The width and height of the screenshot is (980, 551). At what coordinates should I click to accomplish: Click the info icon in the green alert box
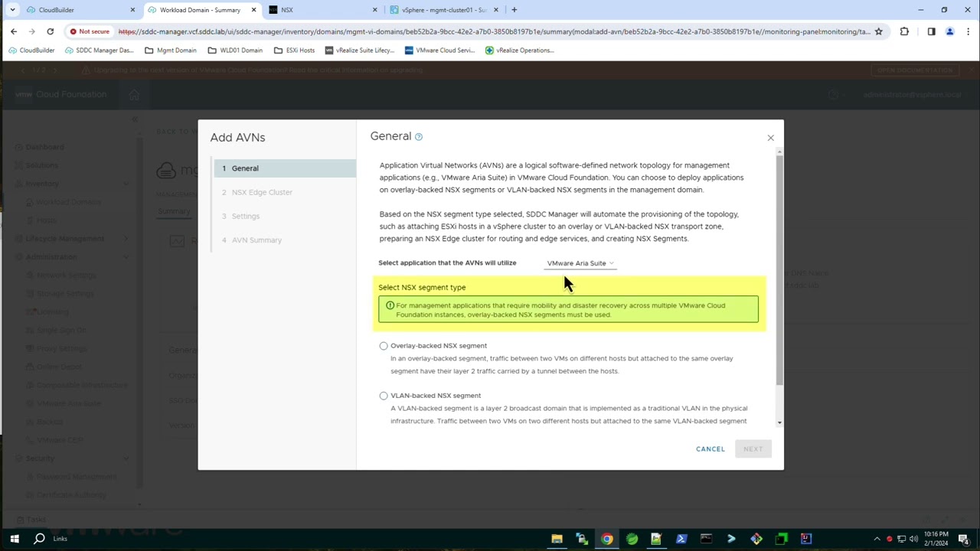point(390,306)
